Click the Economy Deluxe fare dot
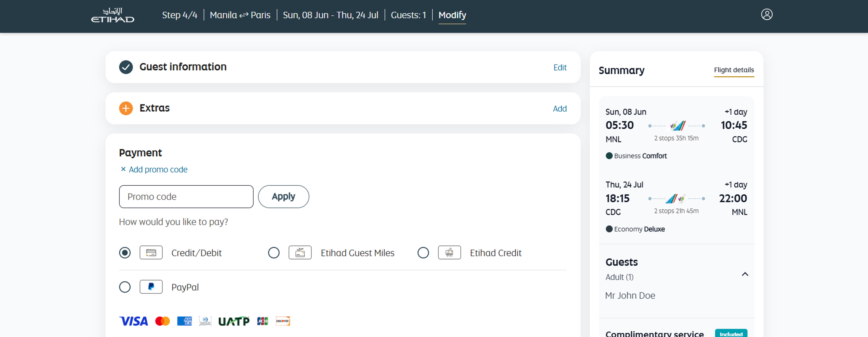Image resolution: width=868 pixels, height=337 pixels. coord(609,229)
